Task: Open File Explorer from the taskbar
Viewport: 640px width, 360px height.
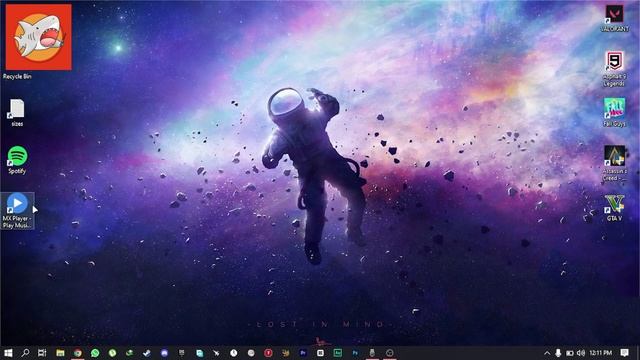Action: [60, 353]
